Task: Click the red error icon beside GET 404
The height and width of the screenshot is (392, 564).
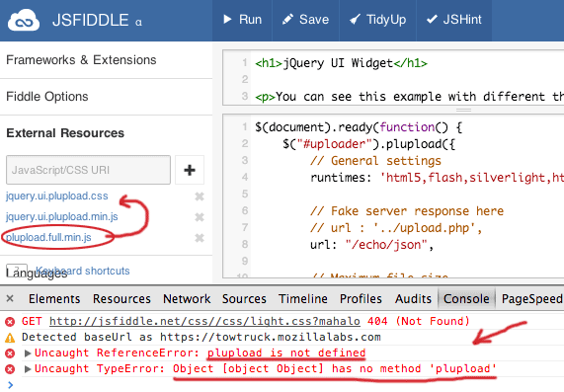Action: click(x=10, y=322)
